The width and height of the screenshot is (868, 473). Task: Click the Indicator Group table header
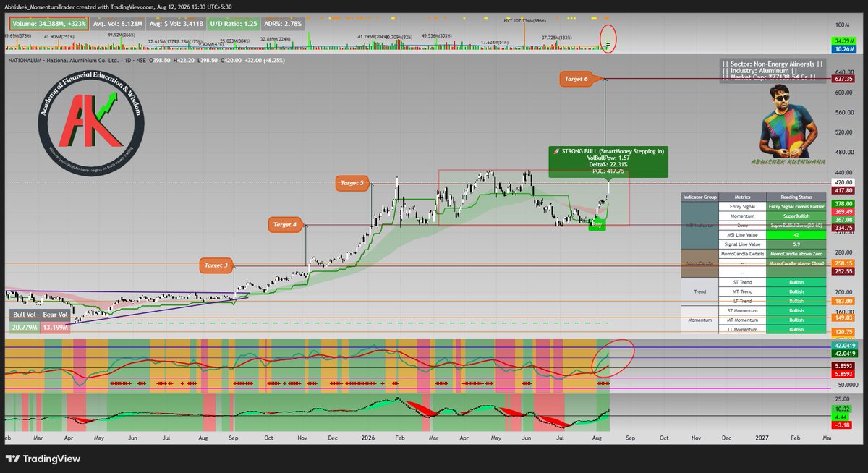click(699, 197)
